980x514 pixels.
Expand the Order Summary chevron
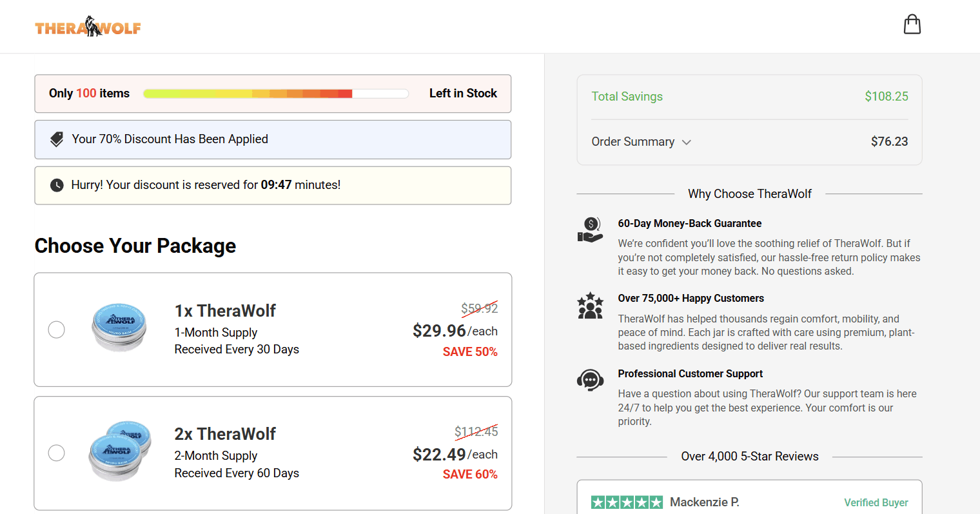click(x=687, y=143)
